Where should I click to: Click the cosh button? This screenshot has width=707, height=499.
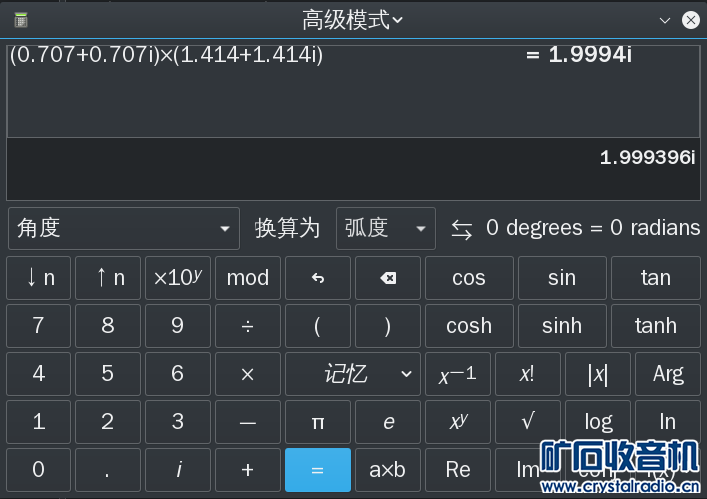tap(469, 326)
